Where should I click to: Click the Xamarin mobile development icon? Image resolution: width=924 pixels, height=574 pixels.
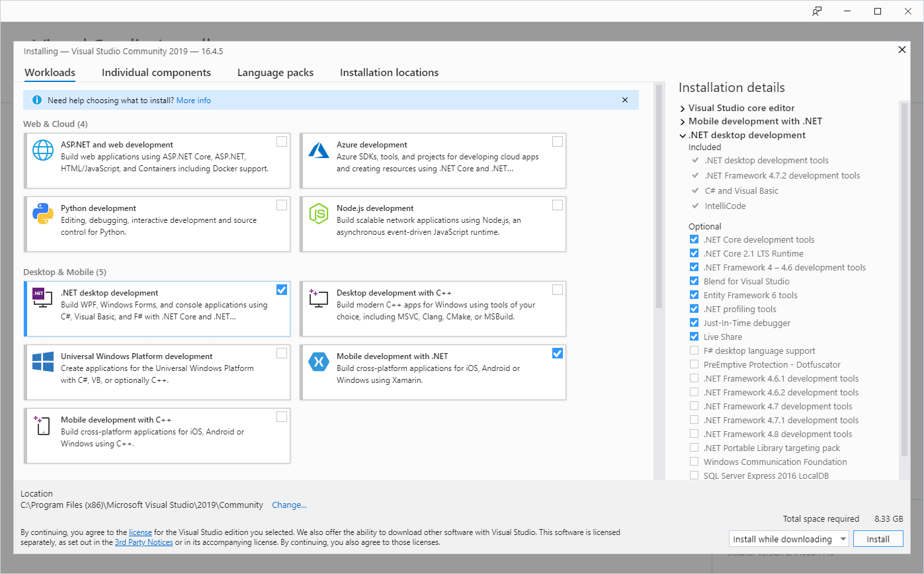[318, 362]
